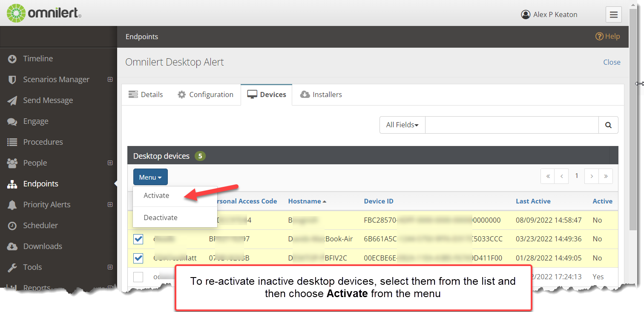Expand Scenarios Manager submenu
This screenshot has width=644, height=312.
(x=110, y=80)
